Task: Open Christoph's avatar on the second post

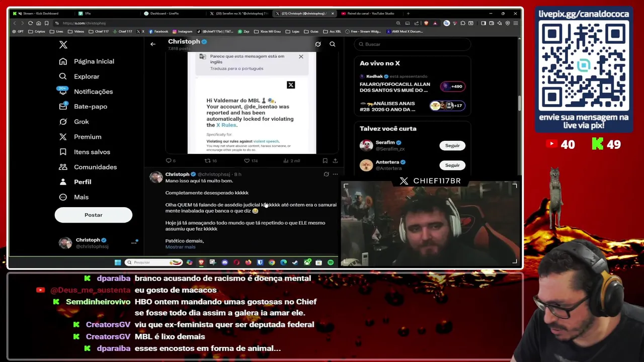Action: pos(156,177)
